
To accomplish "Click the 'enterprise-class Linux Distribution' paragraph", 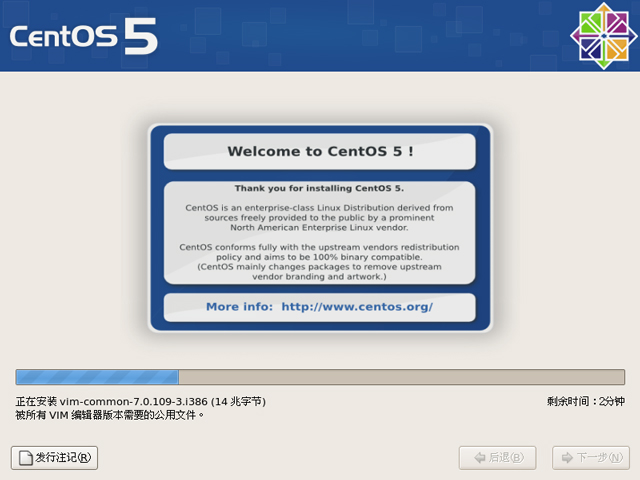I will 319,218.
